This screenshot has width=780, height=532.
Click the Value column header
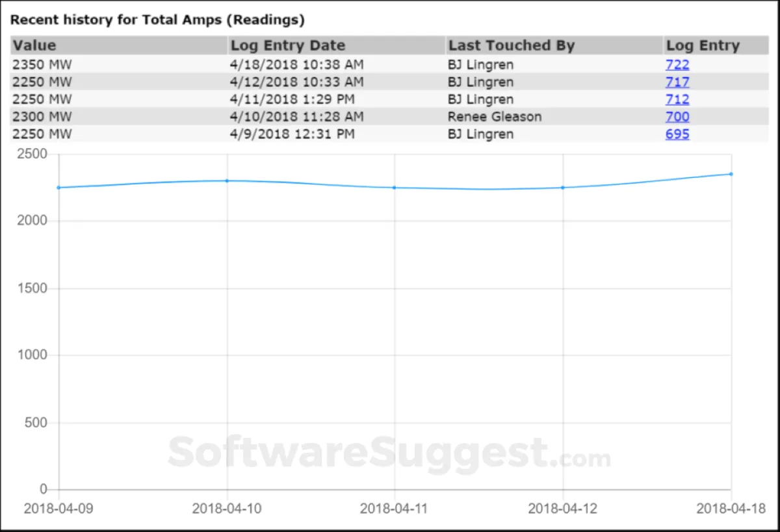(x=35, y=45)
